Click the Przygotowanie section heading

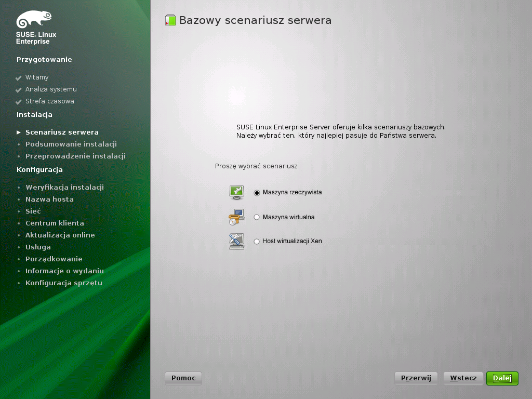coord(44,60)
